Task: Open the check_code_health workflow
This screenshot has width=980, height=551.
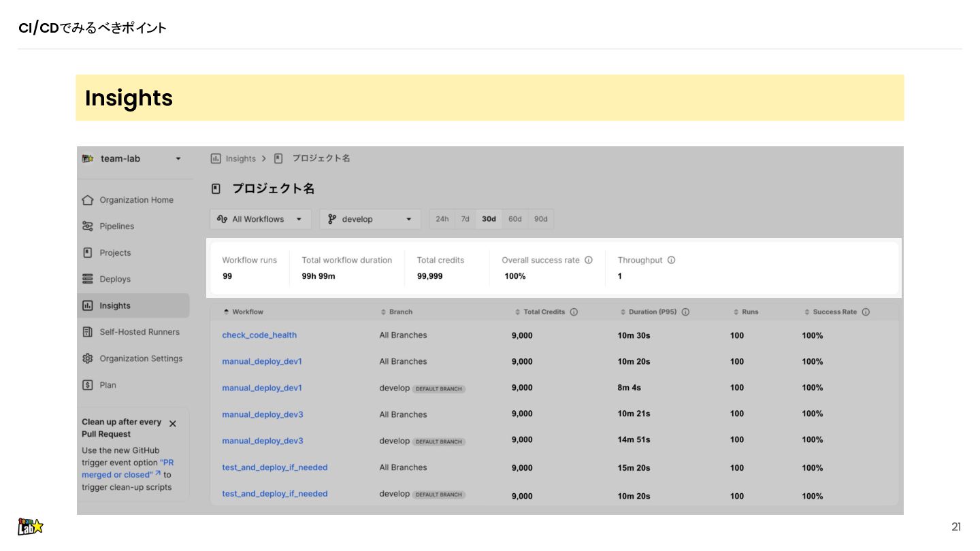Action: [x=259, y=335]
